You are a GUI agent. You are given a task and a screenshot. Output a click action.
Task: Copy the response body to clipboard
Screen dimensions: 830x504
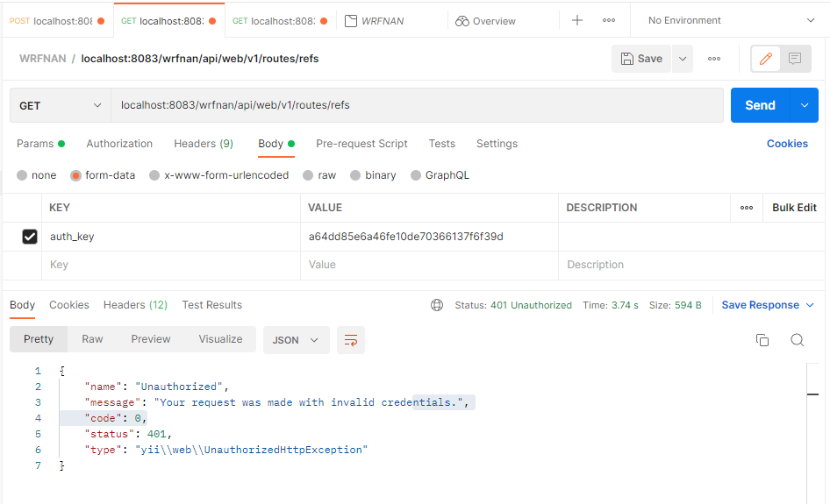coord(762,340)
